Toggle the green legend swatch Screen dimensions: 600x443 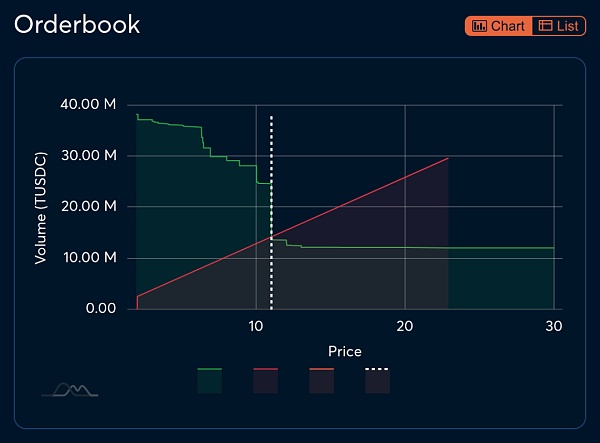pos(210,380)
